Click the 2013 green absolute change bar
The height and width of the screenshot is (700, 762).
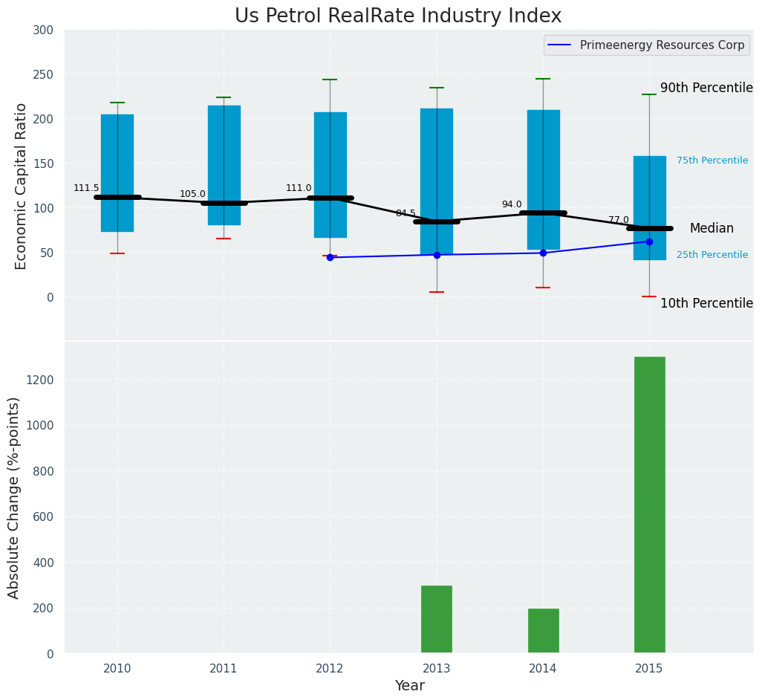click(x=436, y=619)
